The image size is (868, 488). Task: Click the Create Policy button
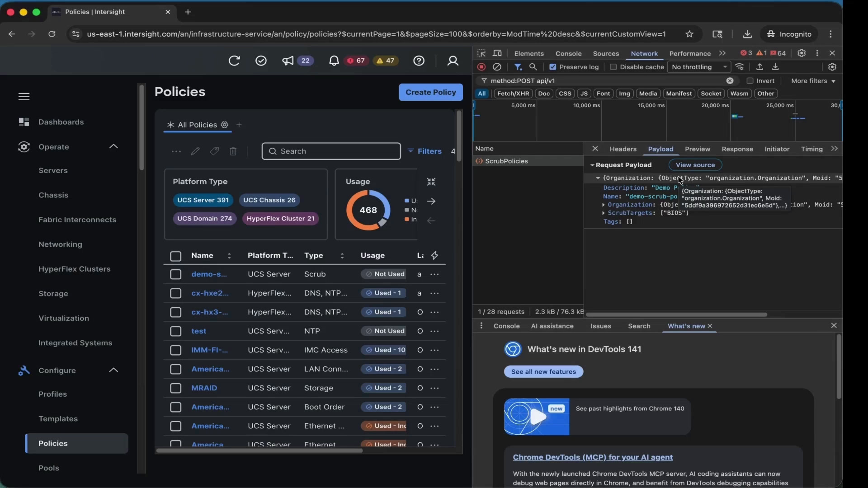coord(431,92)
